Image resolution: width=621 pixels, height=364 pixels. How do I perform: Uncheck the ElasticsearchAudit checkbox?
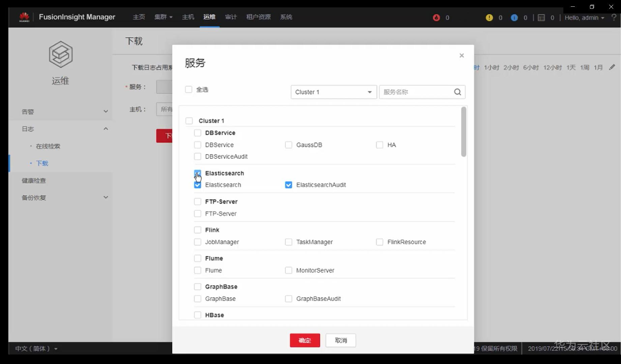tap(289, 185)
